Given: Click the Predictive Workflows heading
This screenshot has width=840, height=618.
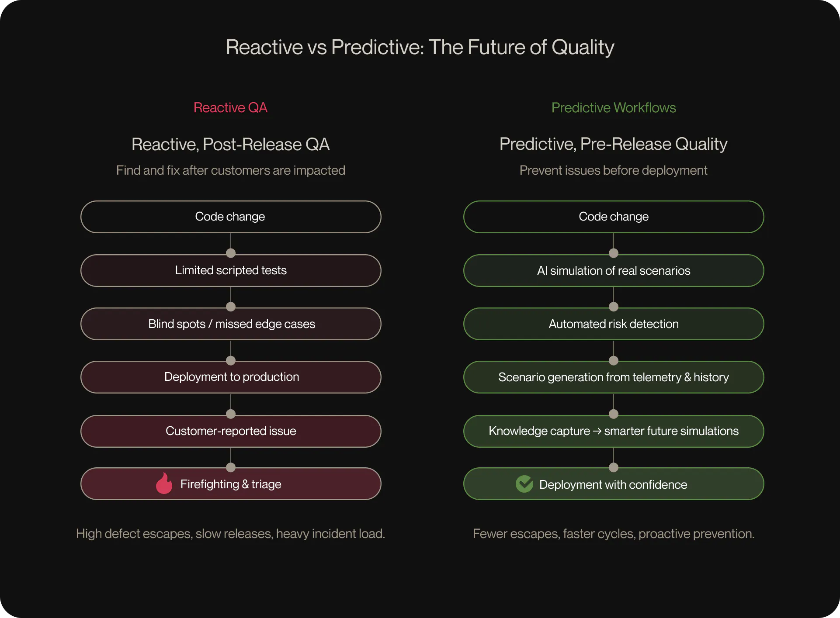Looking at the screenshot, I should coord(613,107).
